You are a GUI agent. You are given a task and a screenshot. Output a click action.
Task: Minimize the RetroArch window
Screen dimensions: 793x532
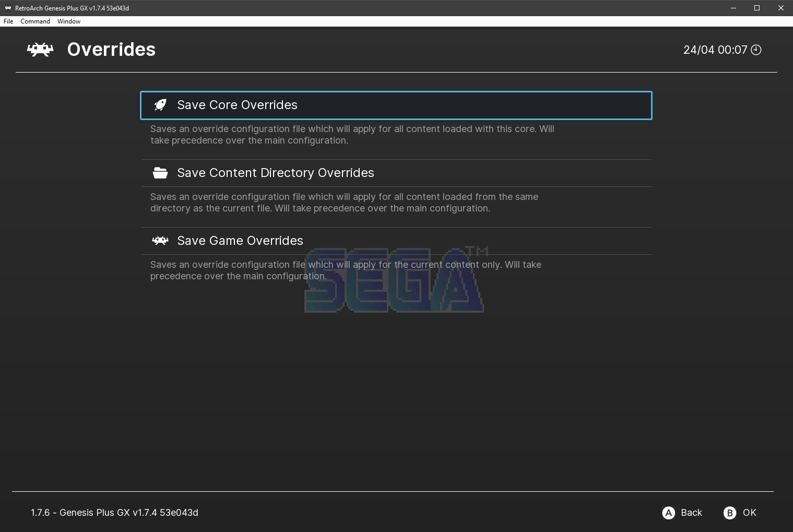tap(733, 8)
